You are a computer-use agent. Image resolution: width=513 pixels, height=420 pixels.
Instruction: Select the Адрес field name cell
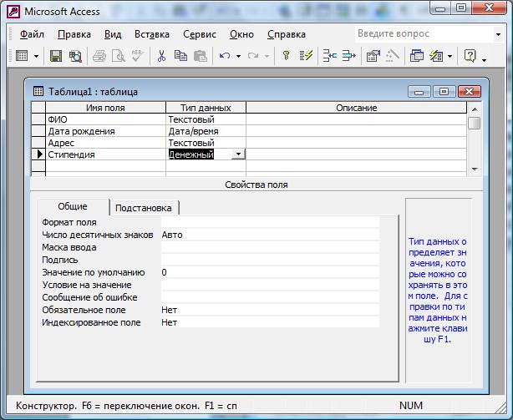pyautogui.click(x=105, y=143)
